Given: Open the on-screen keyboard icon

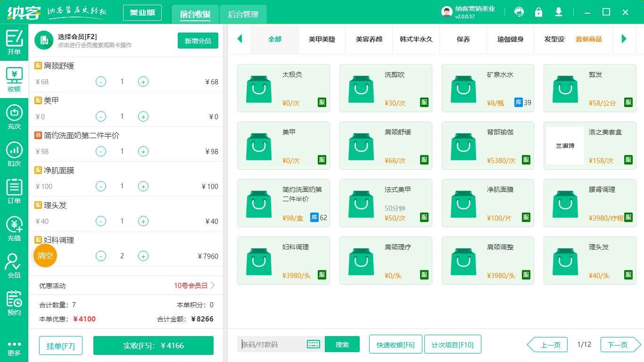Looking at the screenshot, I should tap(314, 344).
